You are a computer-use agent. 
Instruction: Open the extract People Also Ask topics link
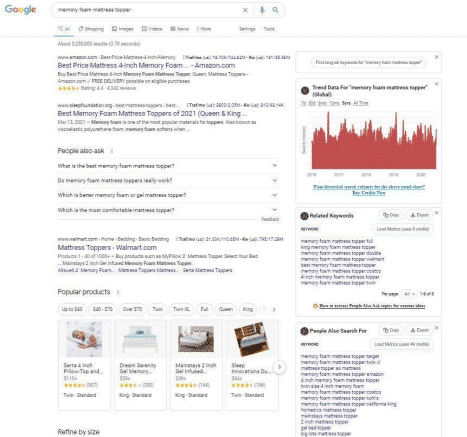(x=372, y=306)
